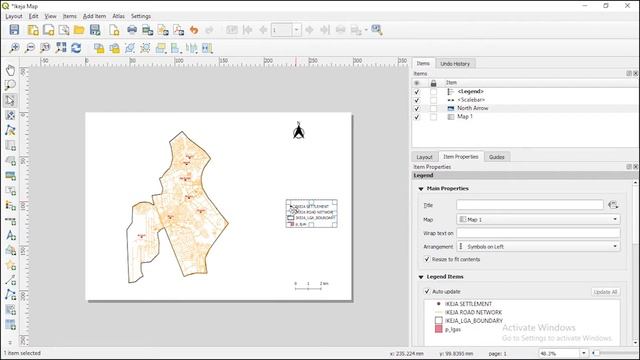Click the Zoom Out magnifier icon
The width and height of the screenshot is (640, 360).
(x=30, y=48)
